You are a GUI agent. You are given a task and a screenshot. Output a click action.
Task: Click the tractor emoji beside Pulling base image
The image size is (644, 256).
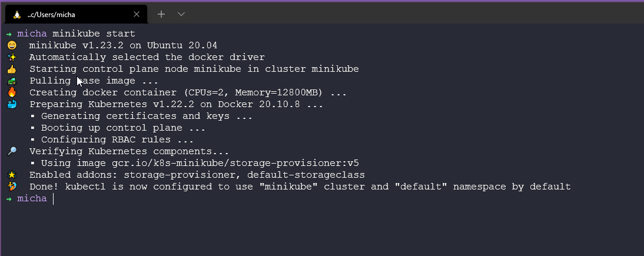coord(12,81)
